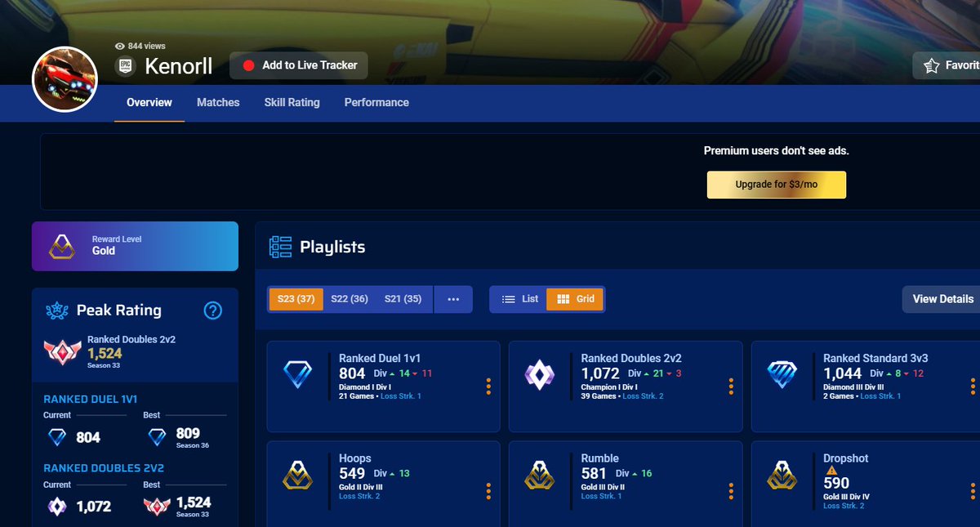Click Ranked Standard rating 1,044
The height and width of the screenshot is (527, 980).
tap(842, 373)
